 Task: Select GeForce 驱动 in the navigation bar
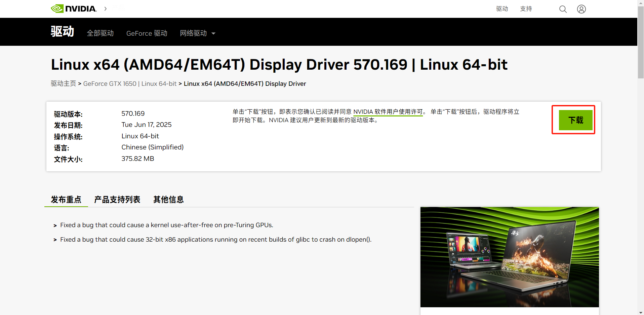click(x=147, y=33)
